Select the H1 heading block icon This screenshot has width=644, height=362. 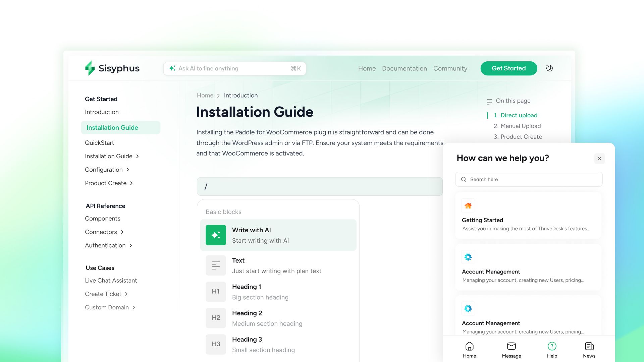pos(216,292)
